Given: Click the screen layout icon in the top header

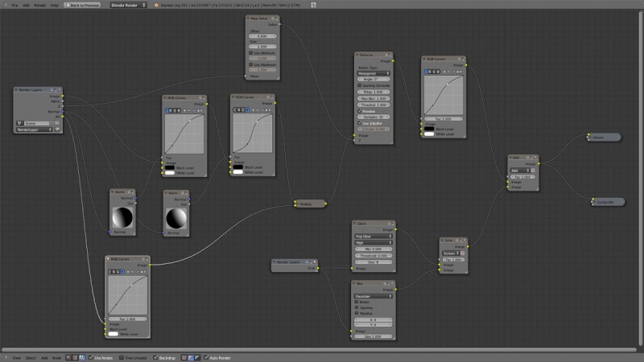Looking at the screenshot, I should click(x=313, y=6).
